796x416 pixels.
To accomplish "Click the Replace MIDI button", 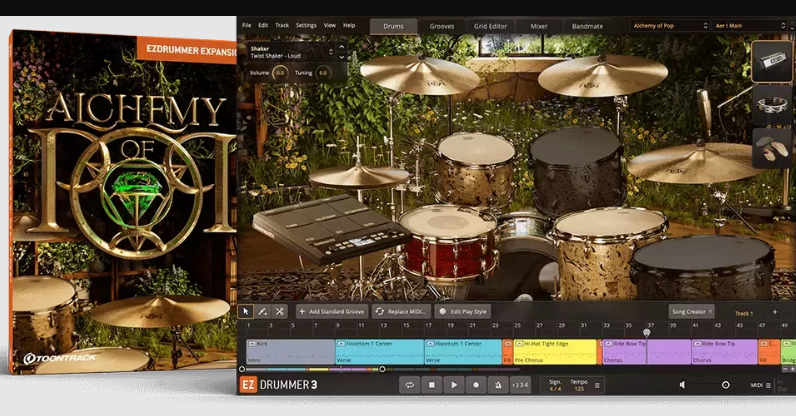I will pos(402,311).
